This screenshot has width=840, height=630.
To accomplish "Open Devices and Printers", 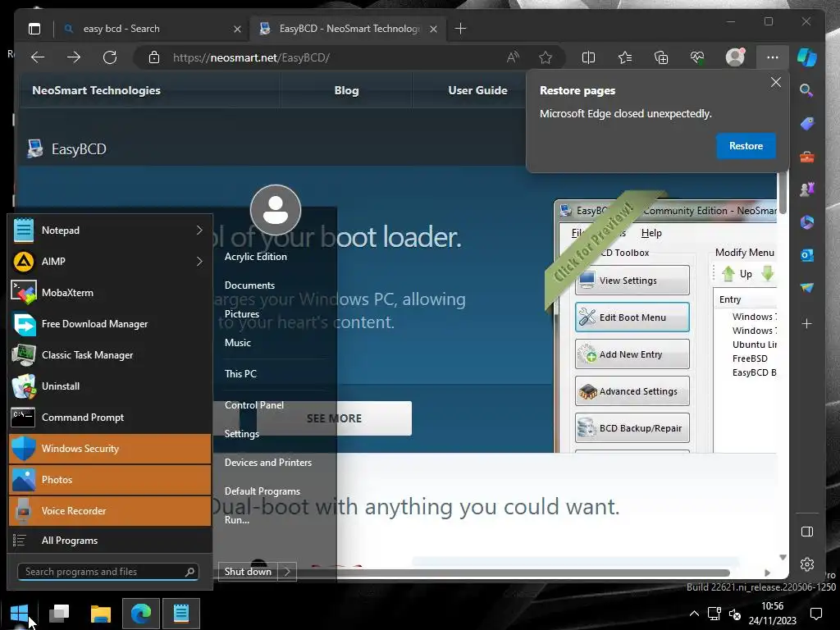I will pos(268,463).
